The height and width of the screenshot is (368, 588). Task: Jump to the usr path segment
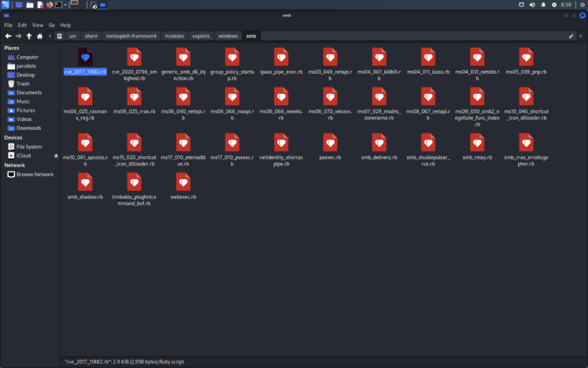click(73, 36)
